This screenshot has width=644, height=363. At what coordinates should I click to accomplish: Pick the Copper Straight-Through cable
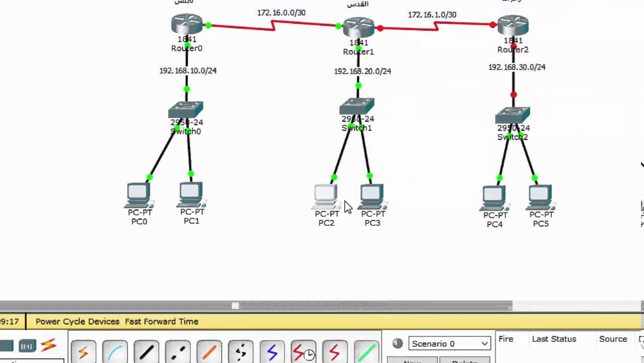click(x=147, y=351)
